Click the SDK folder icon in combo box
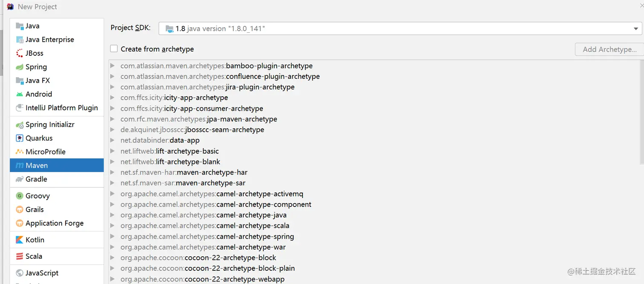 pyautogui.click(x=170, y=29)
